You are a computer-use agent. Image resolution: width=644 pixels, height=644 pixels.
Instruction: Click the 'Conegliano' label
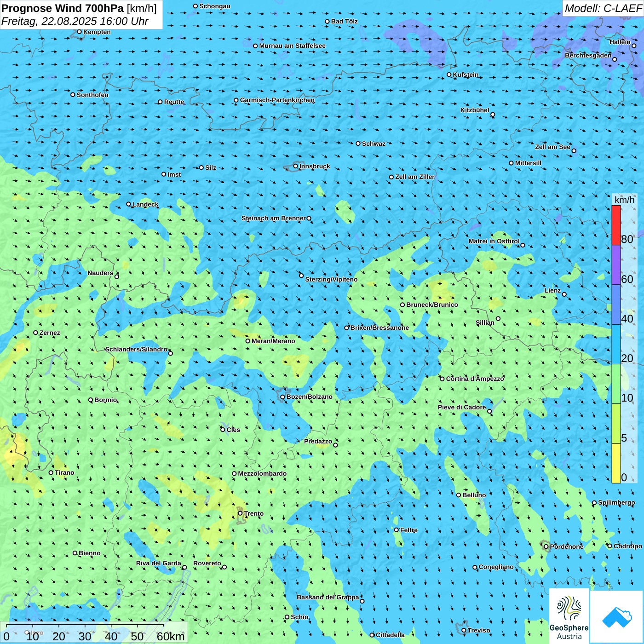[496, 567]
